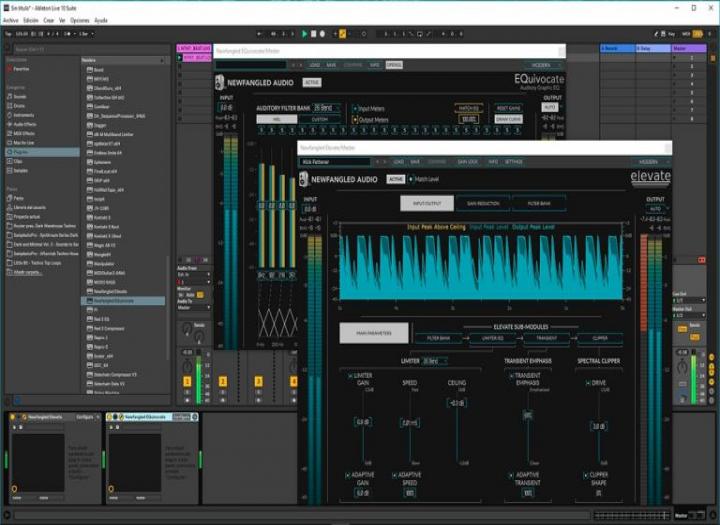
Task: Toggle ACTIVE button in the Elevate window
Action: 396,179
